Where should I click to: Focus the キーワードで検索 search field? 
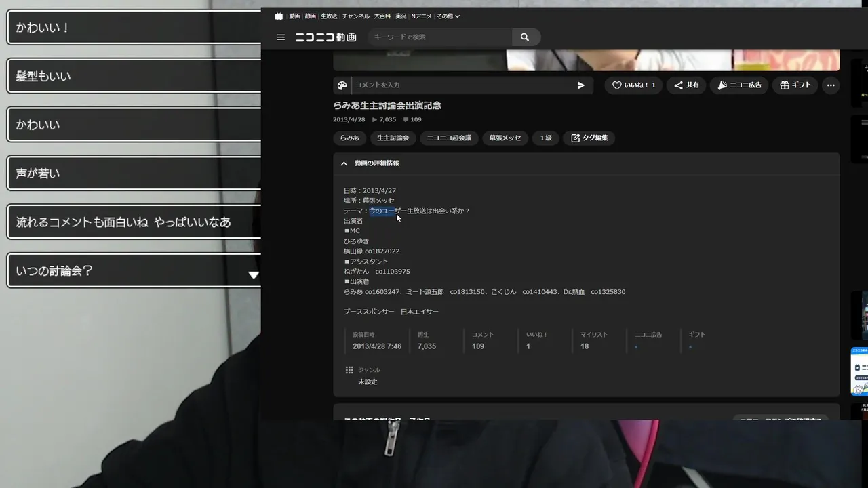[440, 37]
